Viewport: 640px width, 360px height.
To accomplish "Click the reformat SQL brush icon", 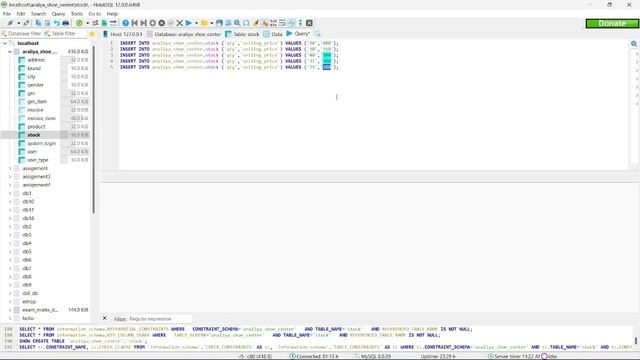I will (x=256, y=23).
